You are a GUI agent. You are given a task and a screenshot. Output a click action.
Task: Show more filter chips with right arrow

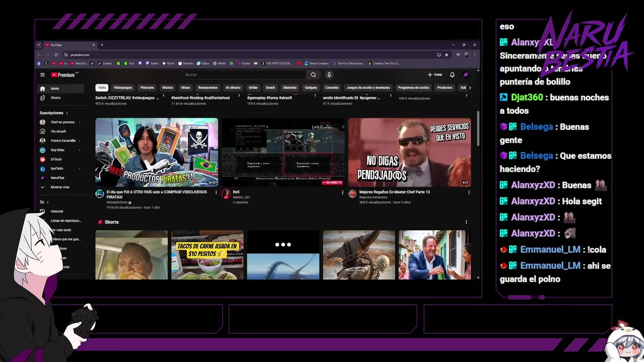pyautogui.click(x=470, y=87)
